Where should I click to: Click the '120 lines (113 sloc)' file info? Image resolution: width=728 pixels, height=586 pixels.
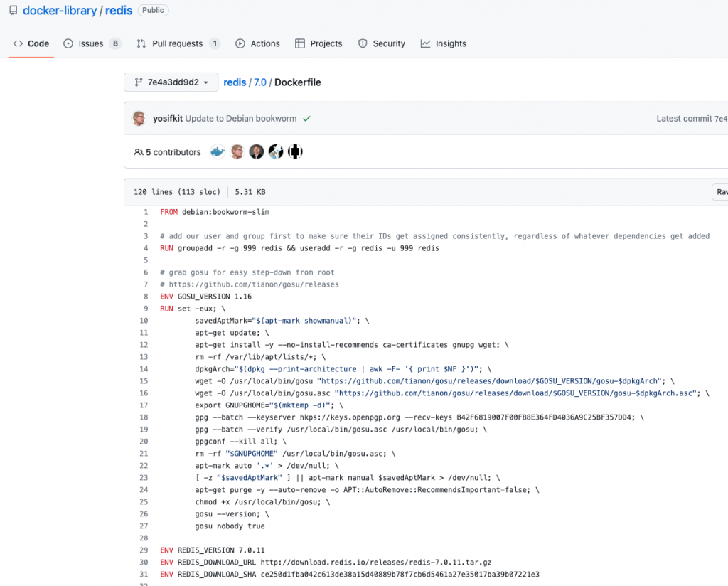177,192
